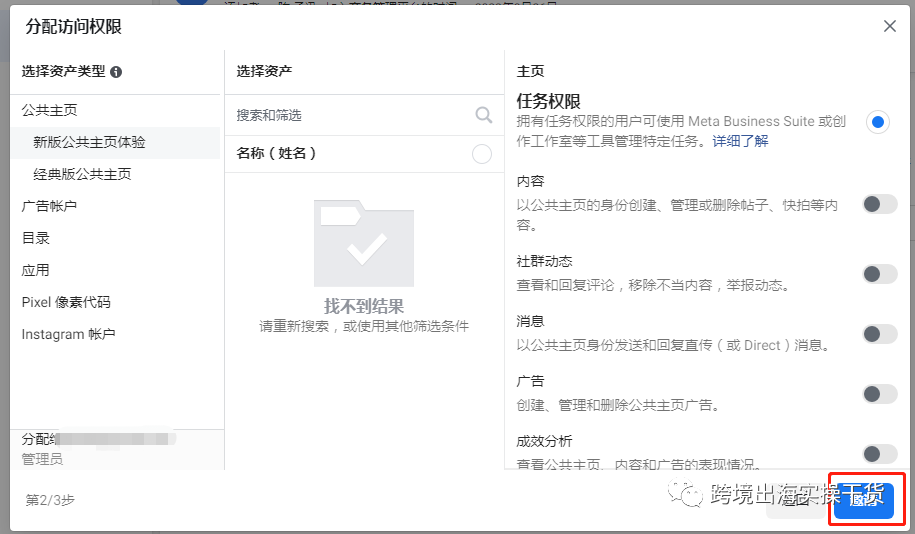
Task: Select the 任务权限 radio button
Action: pos(878,122)
